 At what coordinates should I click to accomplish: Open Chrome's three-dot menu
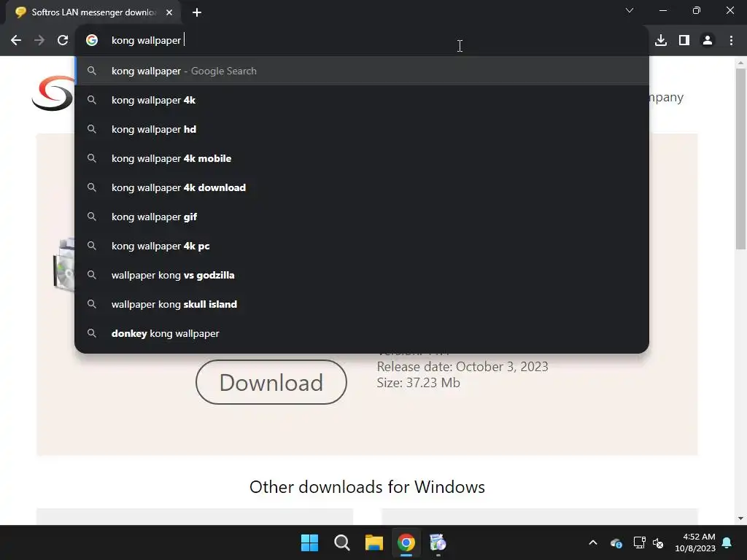731,41
